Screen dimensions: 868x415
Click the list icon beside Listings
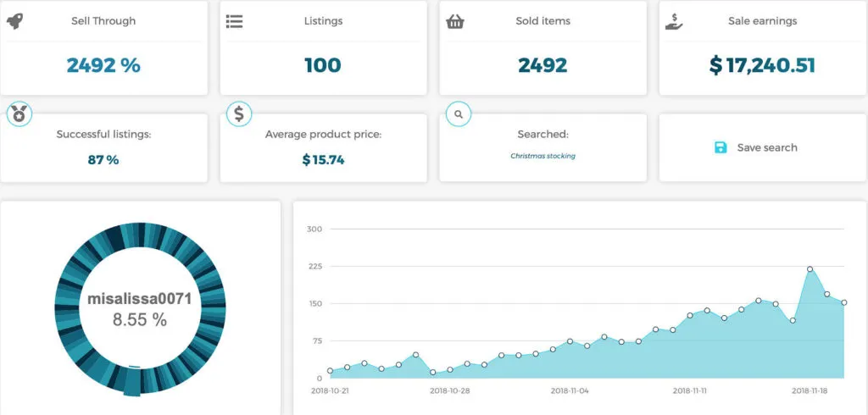234,21
